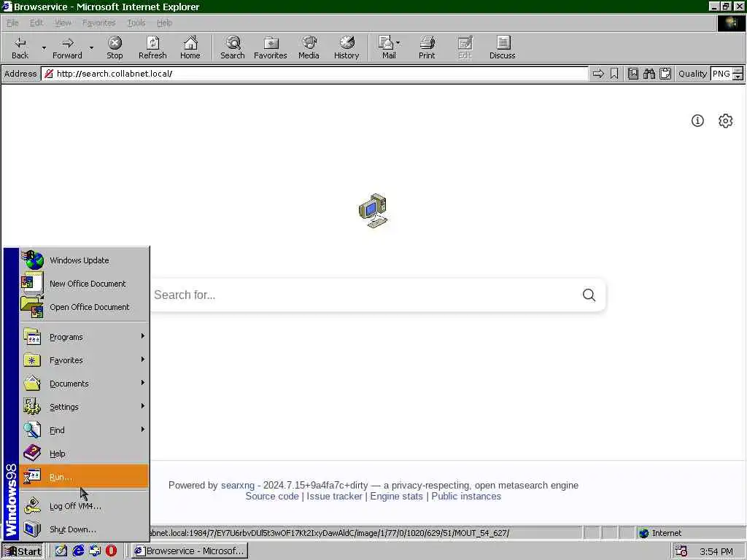Open Help from the Start menu
Image resolution: width=747 pixels, height=560 pixels.
84,454
